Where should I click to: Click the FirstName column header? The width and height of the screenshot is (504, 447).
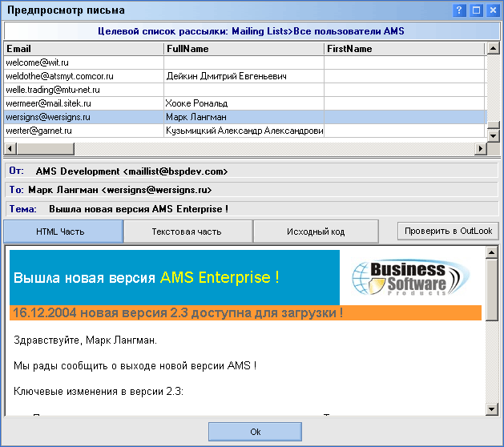pyautogui.click(x=404, y=49)
